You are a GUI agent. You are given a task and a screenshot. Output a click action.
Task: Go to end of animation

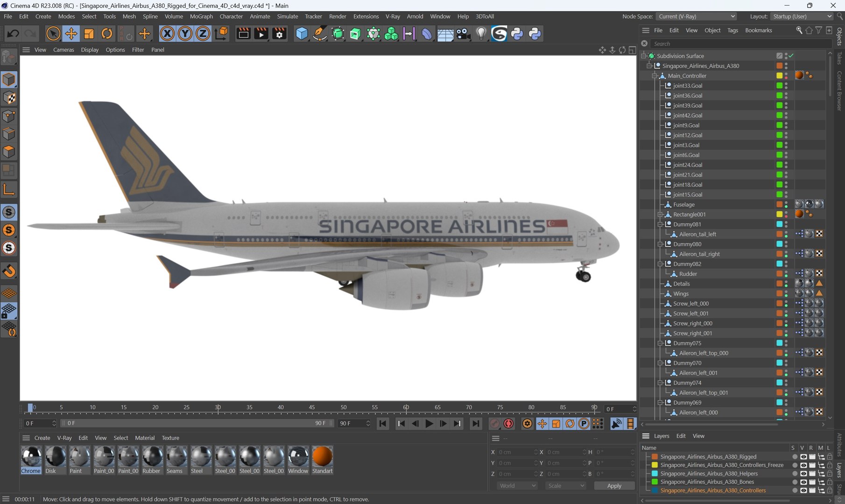[475, 423]
